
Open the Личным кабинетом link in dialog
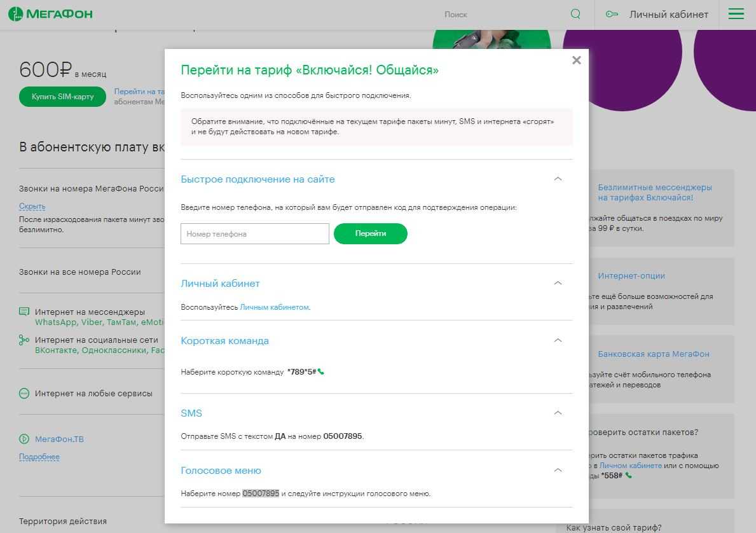pyautogui.click(x=274, y=307)
